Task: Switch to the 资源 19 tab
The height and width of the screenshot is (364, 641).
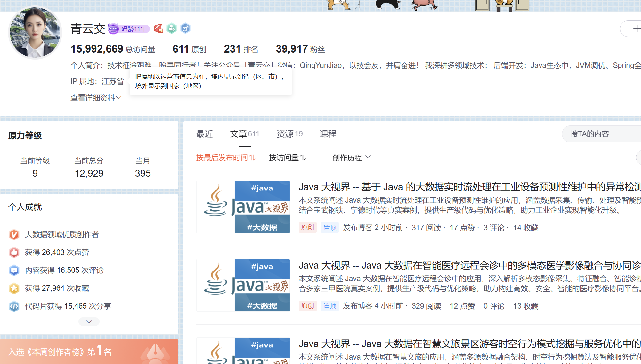Action: [x=289, y=134]
